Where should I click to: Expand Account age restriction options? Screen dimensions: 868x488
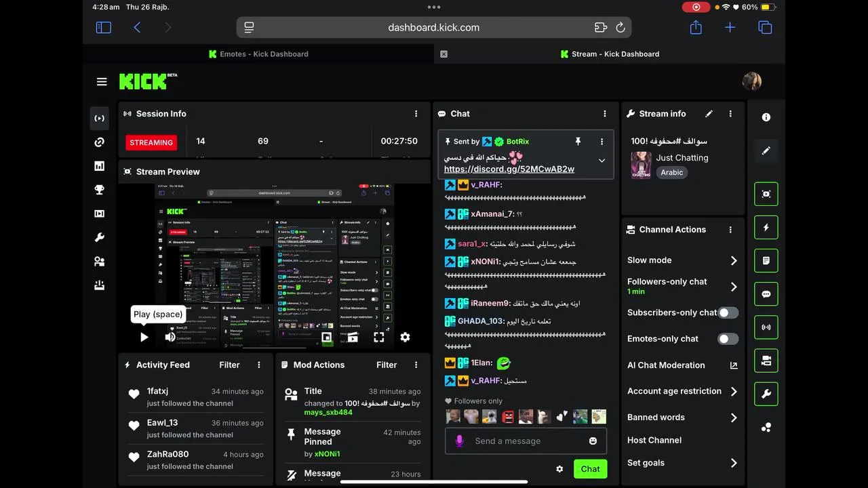click(734, 391)
